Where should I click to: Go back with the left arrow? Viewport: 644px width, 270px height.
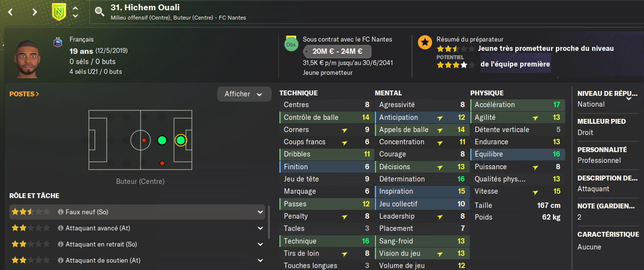[11, 12]
